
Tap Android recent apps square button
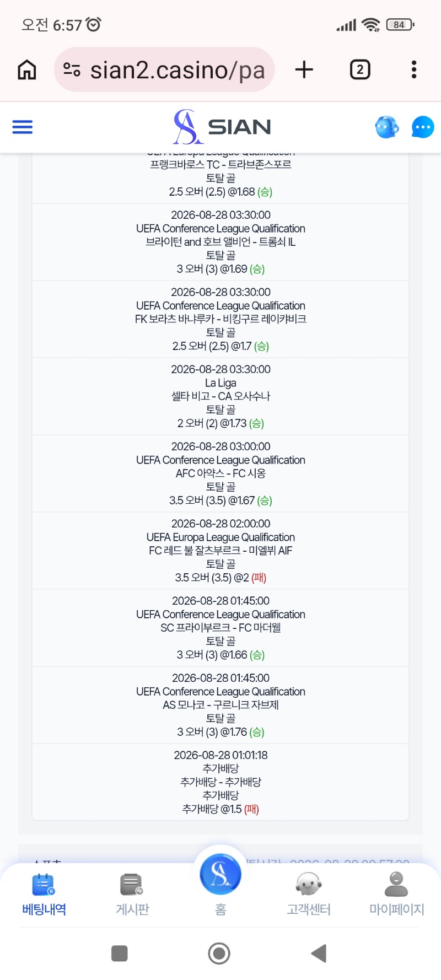120,953
